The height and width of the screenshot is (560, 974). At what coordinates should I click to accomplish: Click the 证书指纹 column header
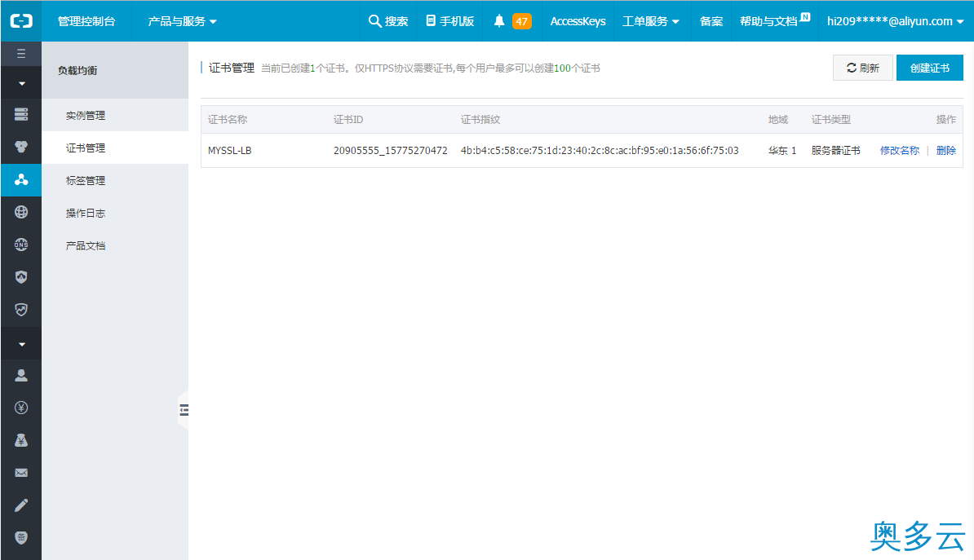(x=480, y=119)
